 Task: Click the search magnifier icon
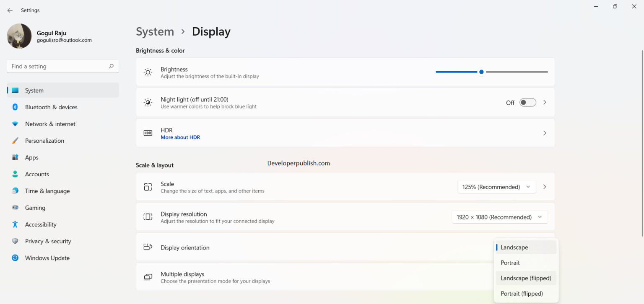pyautogui.click(x=111, y=66)
